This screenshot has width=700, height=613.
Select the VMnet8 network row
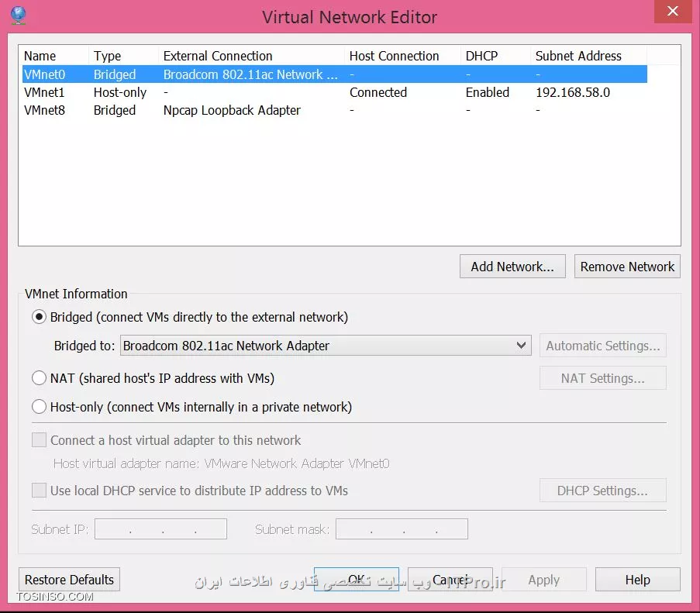click(334, 110)
